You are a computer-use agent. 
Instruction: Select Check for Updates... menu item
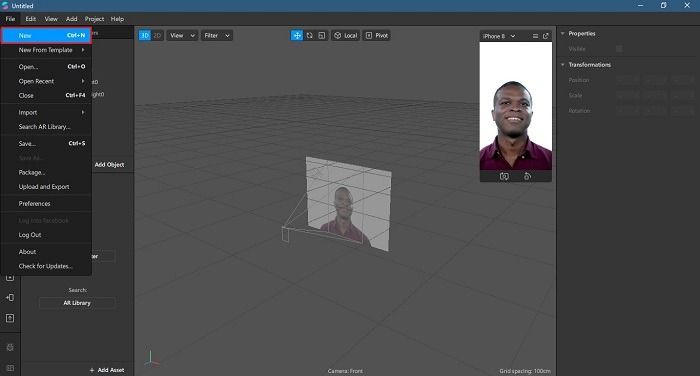(x=46, y=266)
